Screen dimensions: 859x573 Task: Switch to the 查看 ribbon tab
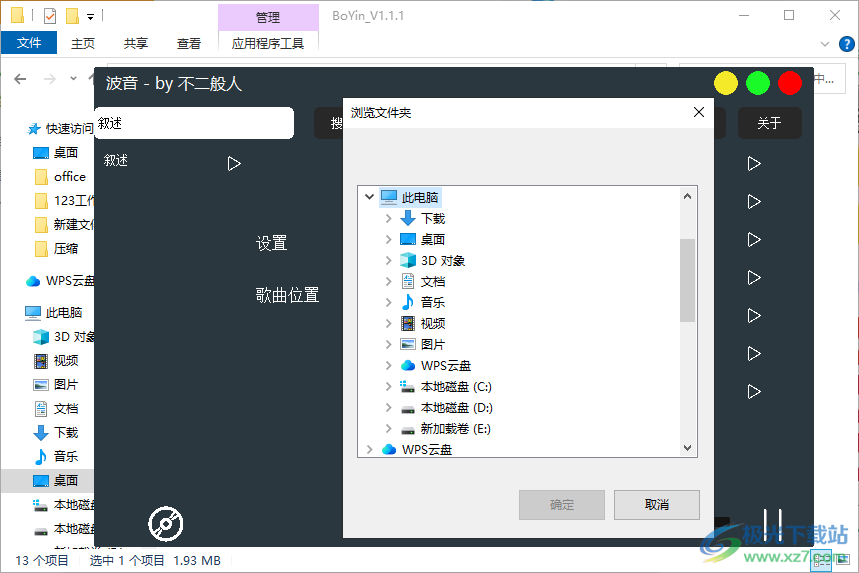coord(188,43)
